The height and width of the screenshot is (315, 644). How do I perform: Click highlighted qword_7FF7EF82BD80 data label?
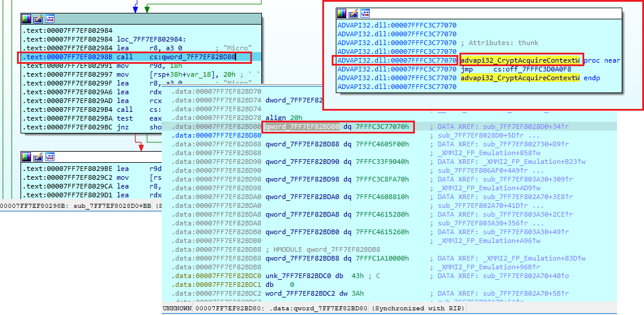coord(302,126)
